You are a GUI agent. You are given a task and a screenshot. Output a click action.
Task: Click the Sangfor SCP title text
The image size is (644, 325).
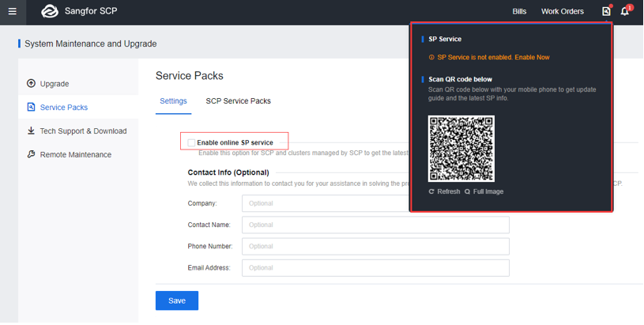pos(91,11)
